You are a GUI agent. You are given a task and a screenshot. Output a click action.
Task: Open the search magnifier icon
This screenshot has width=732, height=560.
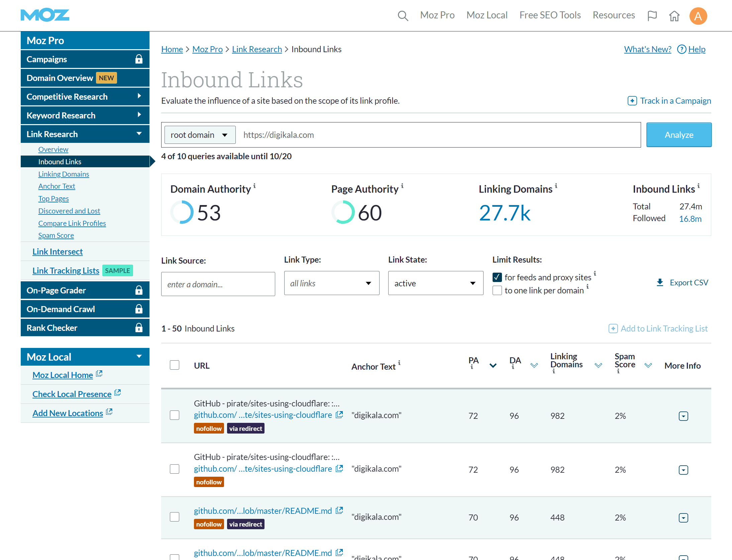(x=403, y=15)
